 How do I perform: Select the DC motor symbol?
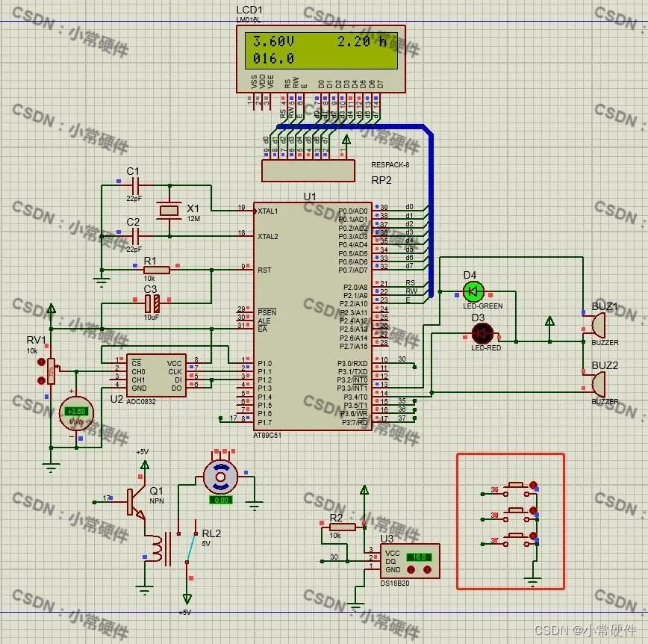[220, 477]
